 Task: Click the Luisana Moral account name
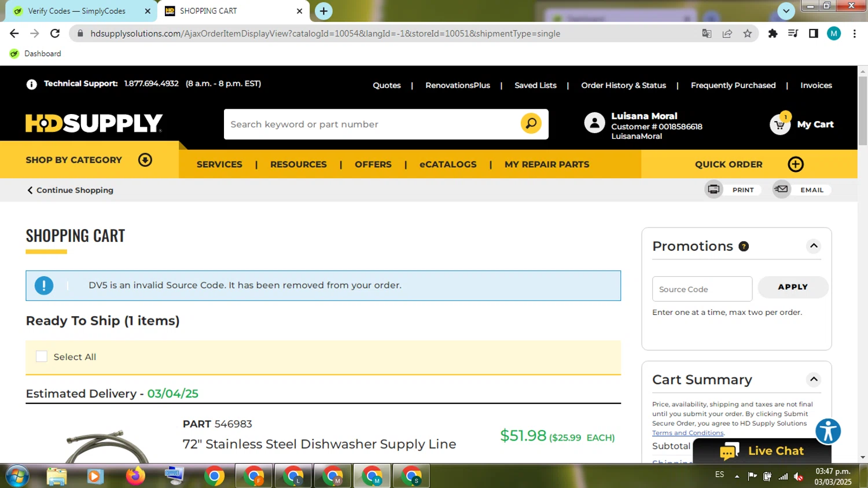pos(644,116)
